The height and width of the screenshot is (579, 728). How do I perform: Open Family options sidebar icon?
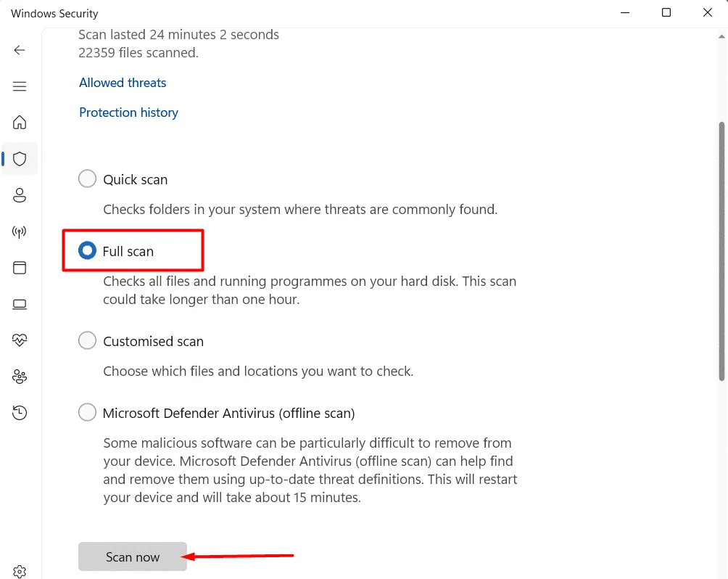pyautogui.click(x=20, y=377)
